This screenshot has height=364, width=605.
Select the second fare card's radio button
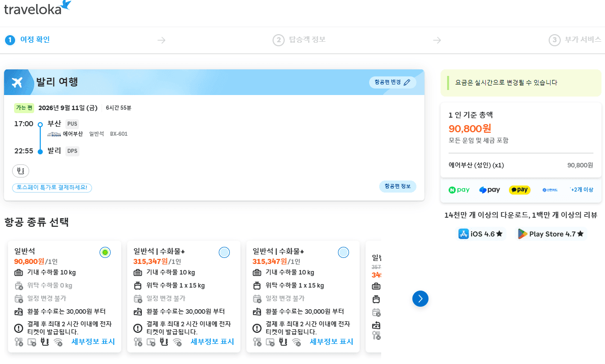click(224, 252)
